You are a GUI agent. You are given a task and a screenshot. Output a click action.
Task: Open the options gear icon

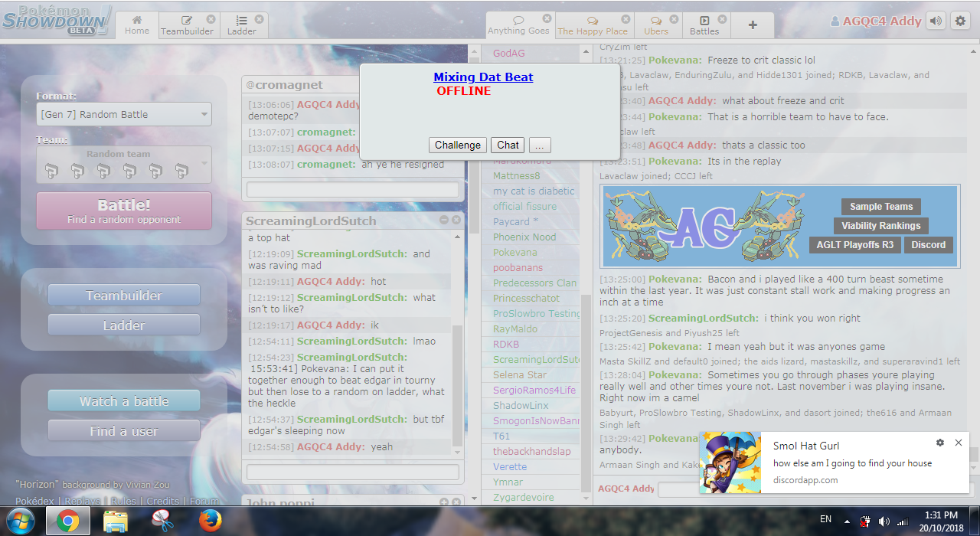point(960,21)
